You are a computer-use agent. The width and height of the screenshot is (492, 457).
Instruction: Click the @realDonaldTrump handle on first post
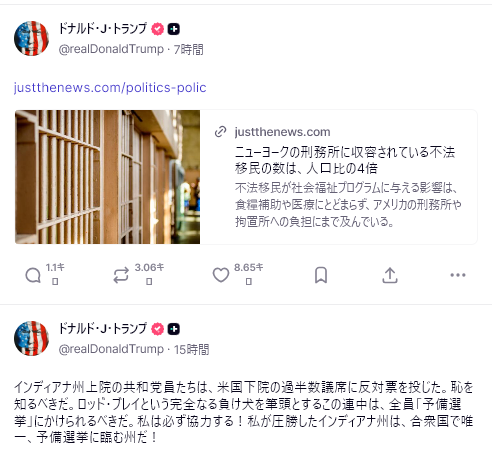pos(111,49)
